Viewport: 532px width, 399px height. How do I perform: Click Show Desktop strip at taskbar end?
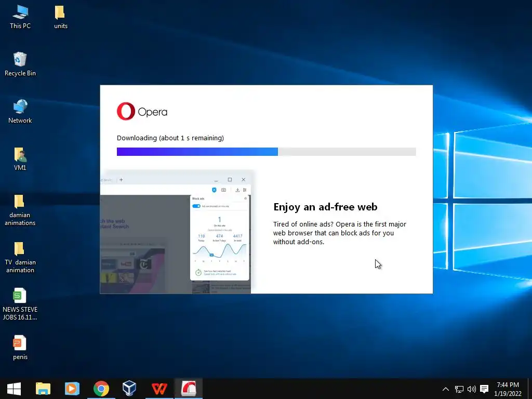click(530, 389)
